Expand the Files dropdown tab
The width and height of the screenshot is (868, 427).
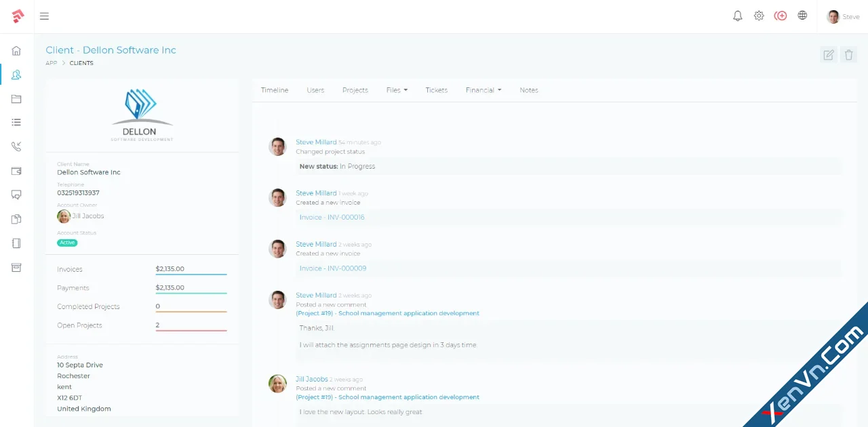pyautogui.click(x=397, y=89)
